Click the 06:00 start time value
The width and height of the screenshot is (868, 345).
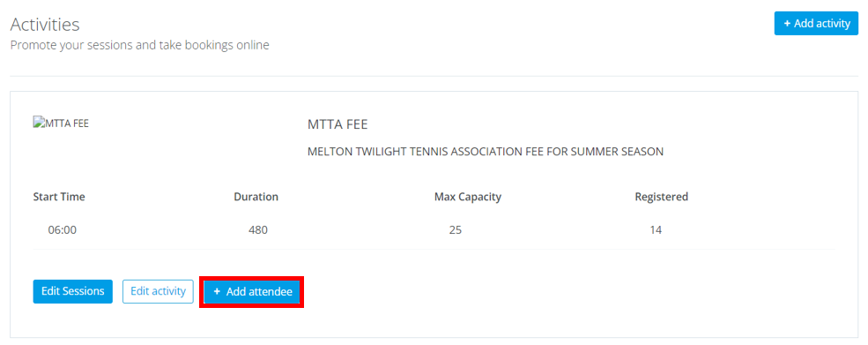[62, 229]
